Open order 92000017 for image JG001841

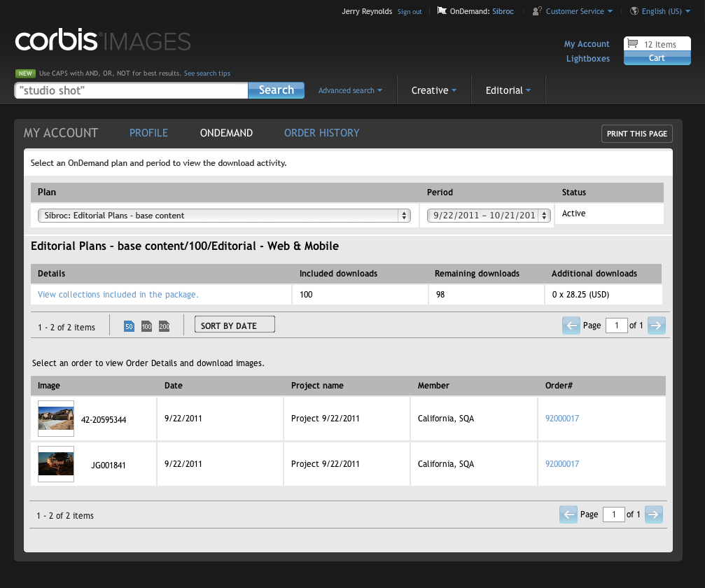[x=562, y=464]
